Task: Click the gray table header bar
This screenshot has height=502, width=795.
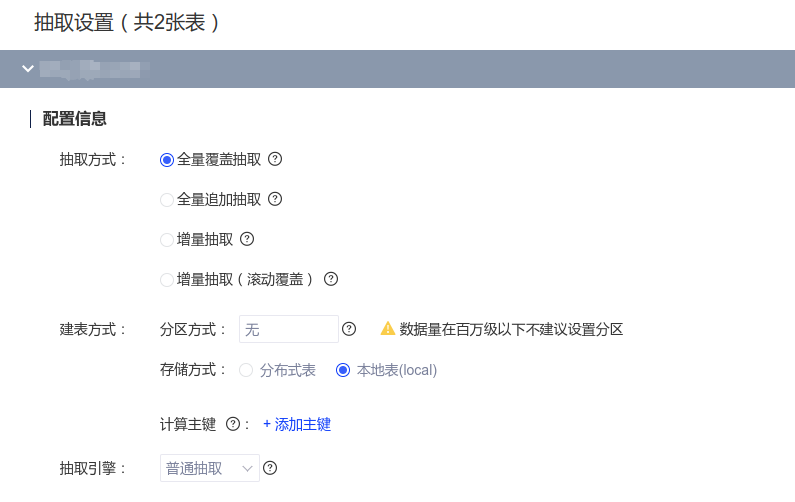Action: tap(450, 68)
